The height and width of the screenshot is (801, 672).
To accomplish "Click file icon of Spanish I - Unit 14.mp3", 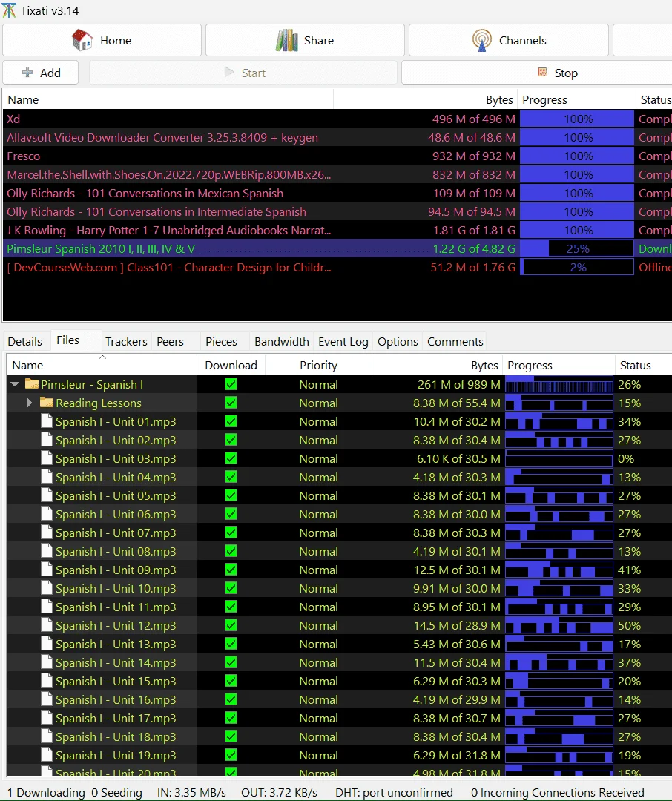I will (47, 662).
